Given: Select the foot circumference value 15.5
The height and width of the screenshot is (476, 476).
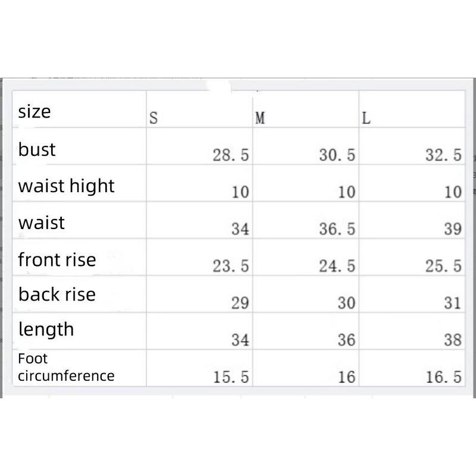Looking at the screenshot, I should point(231,377).
